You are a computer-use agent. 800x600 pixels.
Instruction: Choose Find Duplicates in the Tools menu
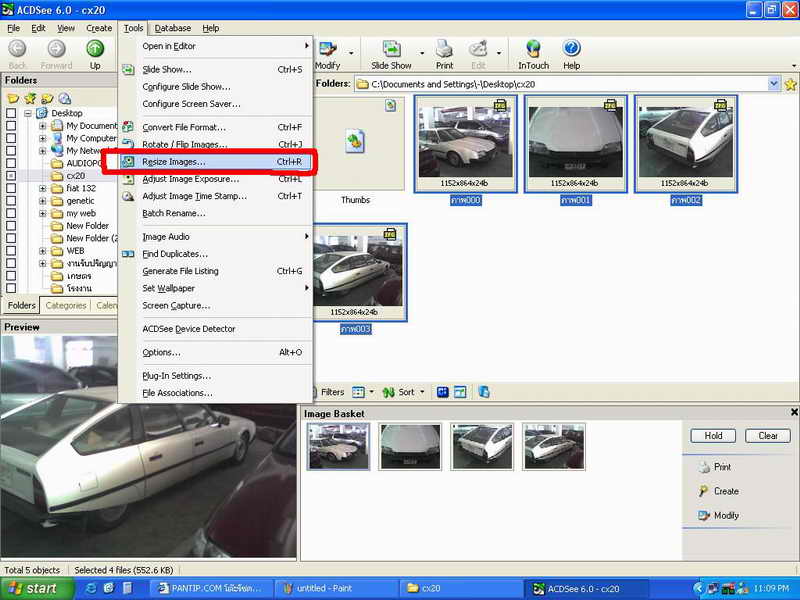(x=215, y=254)
